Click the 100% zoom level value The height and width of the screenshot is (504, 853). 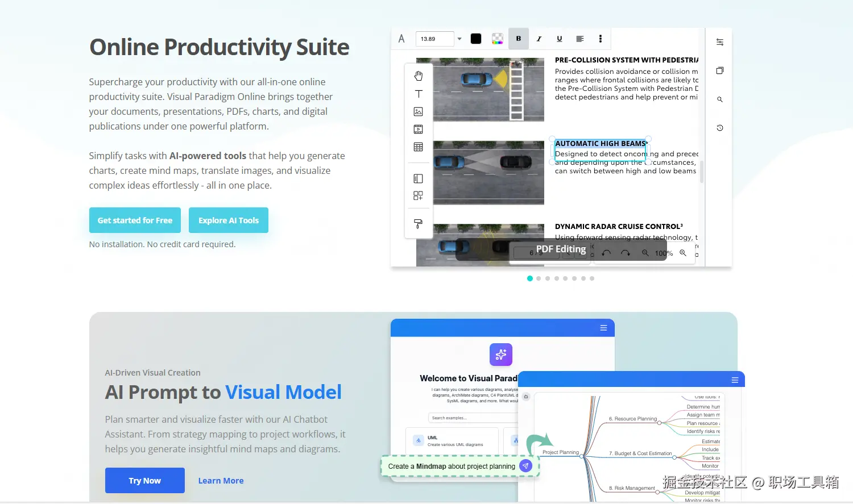coord(664,253)
